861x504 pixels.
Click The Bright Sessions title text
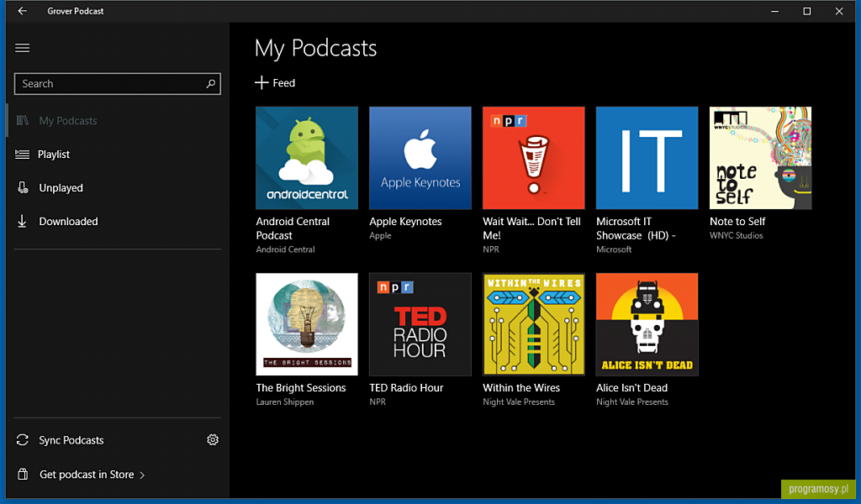(x=301, y=388)
